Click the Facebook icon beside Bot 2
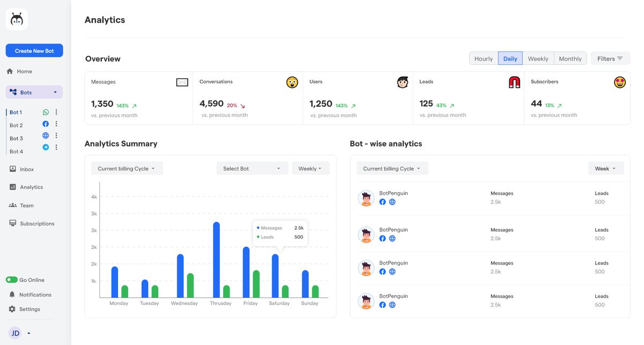Image resolution: width=644 pixels, height=345 pixels. (x=46, y=124)
